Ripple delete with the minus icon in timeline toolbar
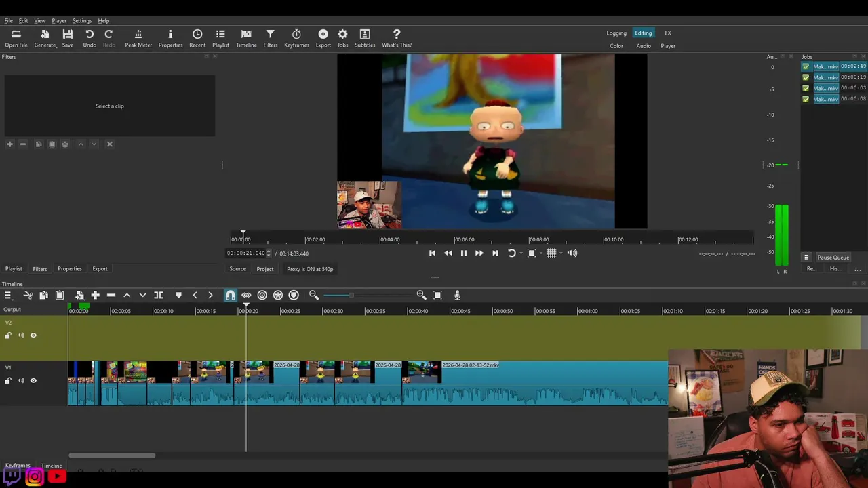Screen dimensions: 868x488 pyautogui.click(x=111, y=295)
